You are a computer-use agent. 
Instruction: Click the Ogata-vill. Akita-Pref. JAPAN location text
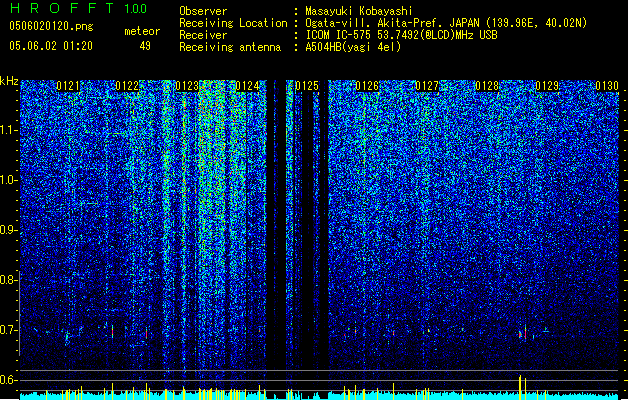446,23
